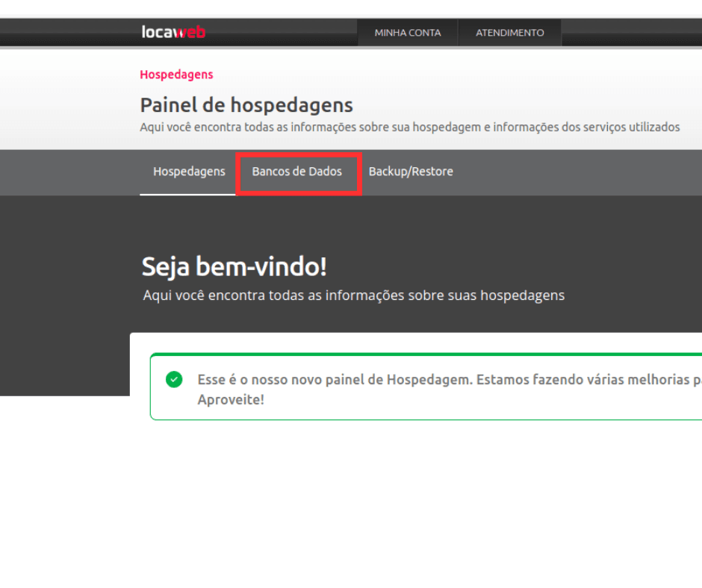Image resolution: width=702 pixels, height=588 pixels.
Task: Open the MINHA CONTA menu
Action: [407, 33]
